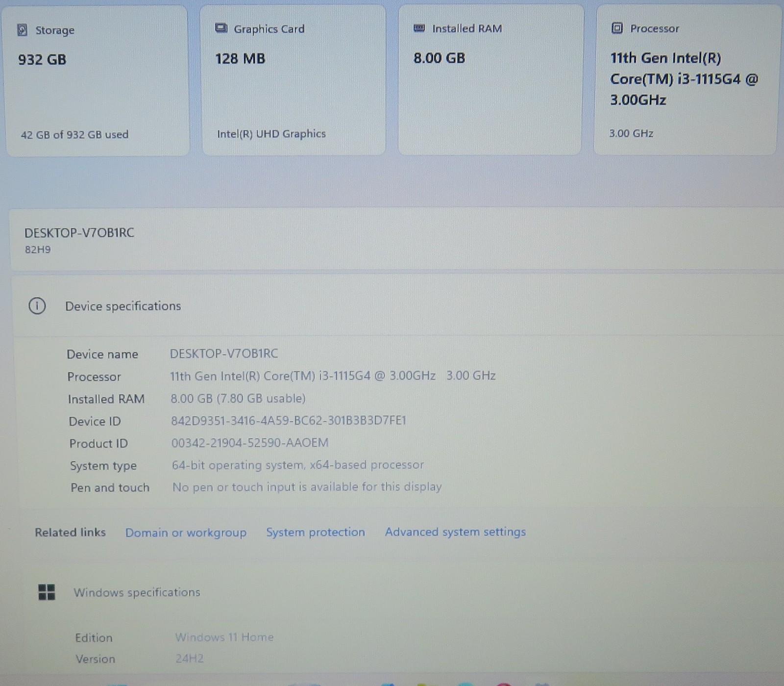Viewport: 784px width, 686px height.
Task: Select Processor value in Device specifications
Action: click(333, 376)
